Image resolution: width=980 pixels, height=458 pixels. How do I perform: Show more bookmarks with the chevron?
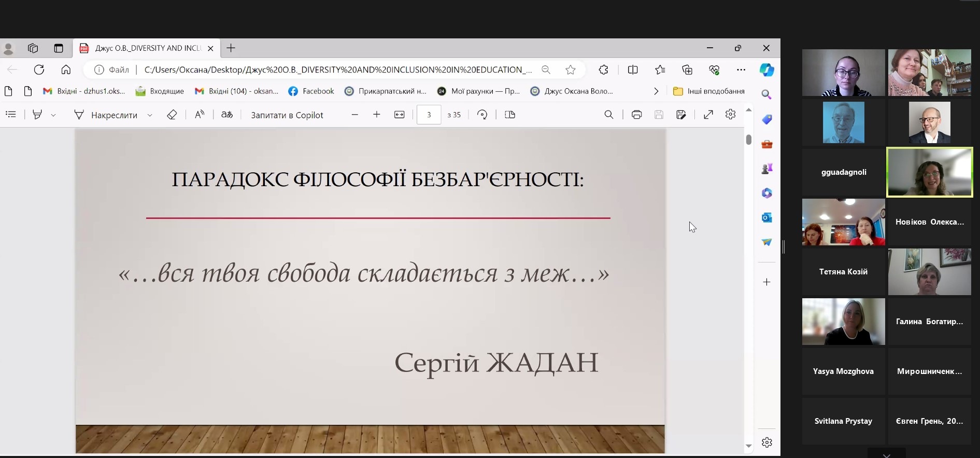coord(656,91)
